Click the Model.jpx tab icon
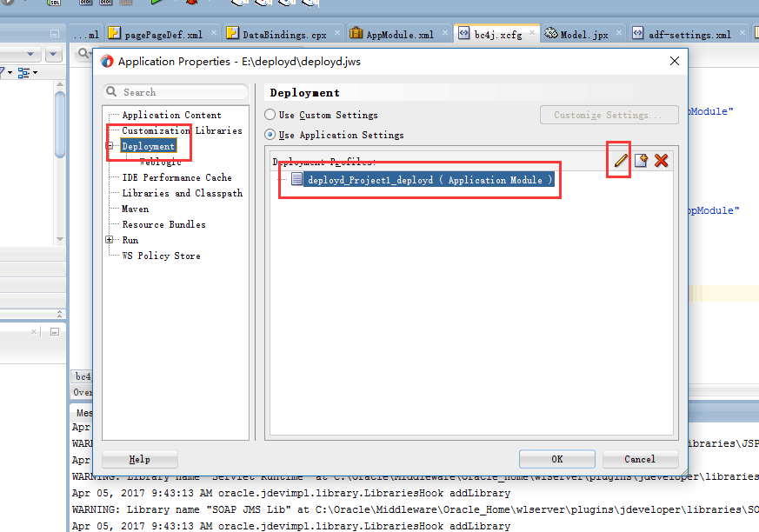This screenshot has height=532, width=759. pyautogui.click(x=551, y=34)
